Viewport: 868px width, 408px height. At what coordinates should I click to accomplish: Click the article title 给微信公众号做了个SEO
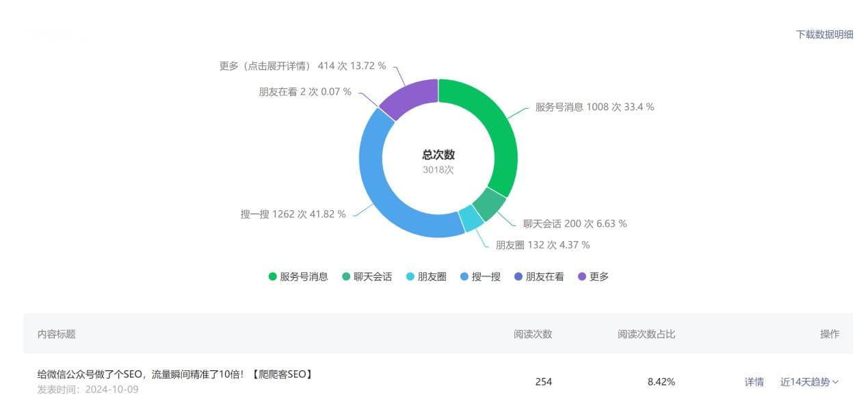[176, 374]
